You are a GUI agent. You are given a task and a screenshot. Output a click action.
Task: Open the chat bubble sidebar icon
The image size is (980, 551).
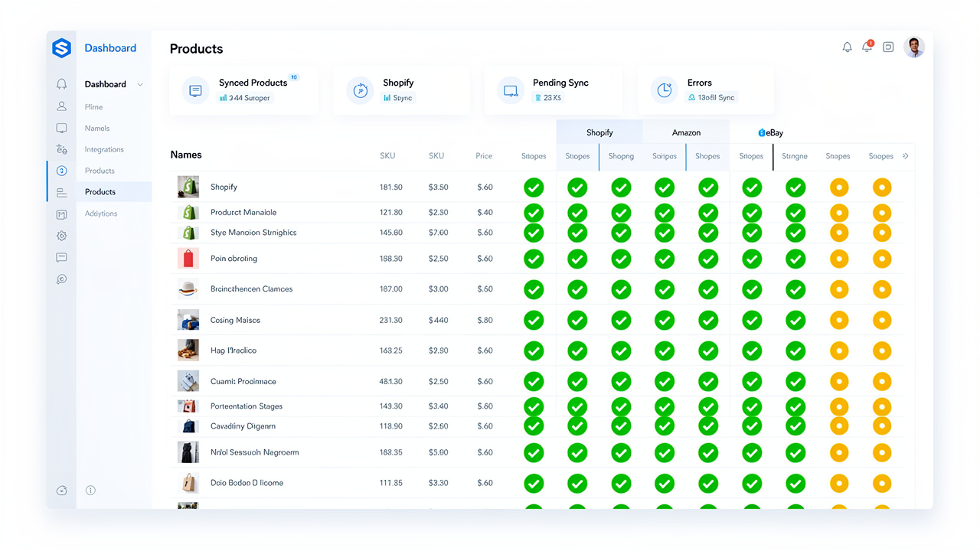(x=61, y=258)
